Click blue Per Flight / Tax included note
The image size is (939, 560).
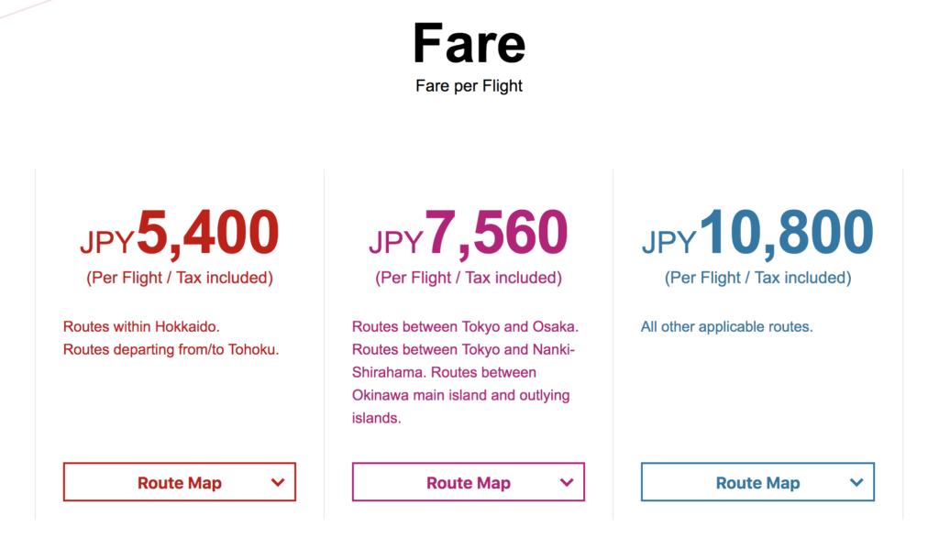(x=757, y=278)
